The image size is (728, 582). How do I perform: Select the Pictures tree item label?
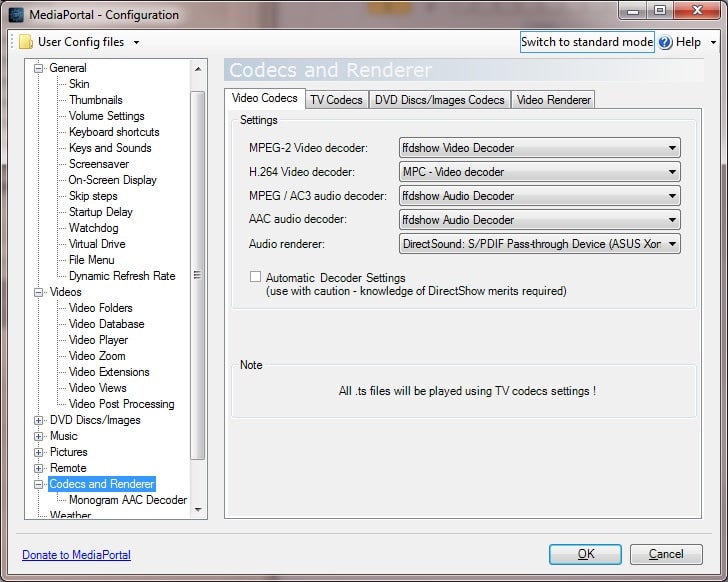click(x=69, y=453)
